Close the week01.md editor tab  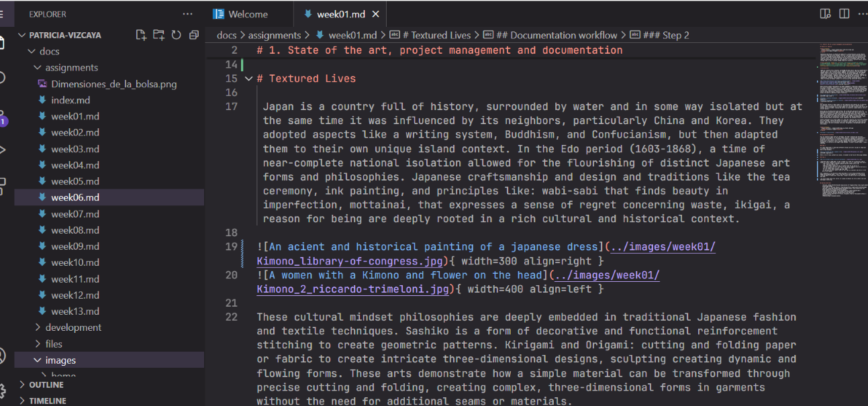click(375, 14)
